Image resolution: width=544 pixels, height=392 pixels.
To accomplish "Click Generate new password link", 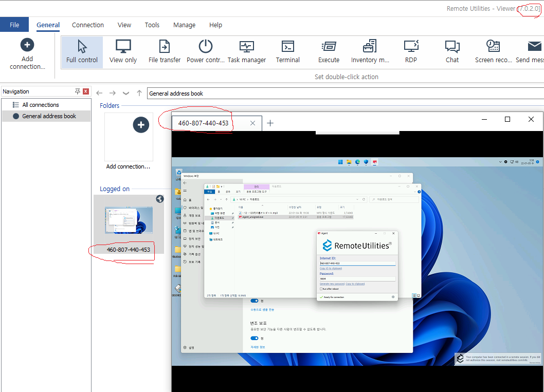I will (332, 284).
